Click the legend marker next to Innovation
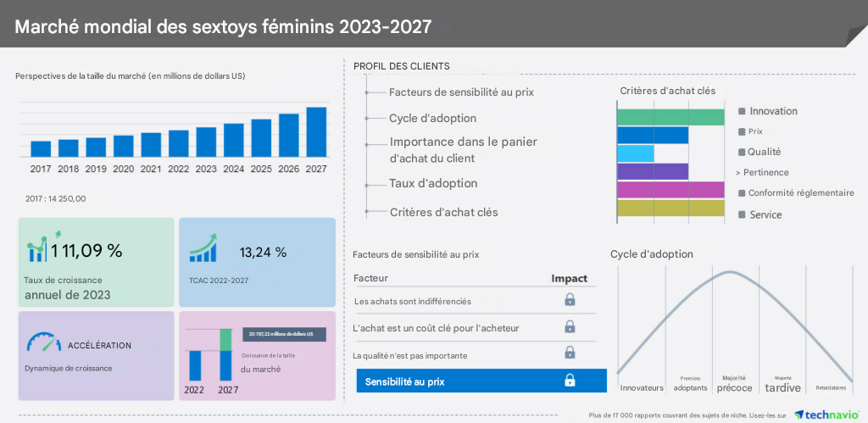 742,111
